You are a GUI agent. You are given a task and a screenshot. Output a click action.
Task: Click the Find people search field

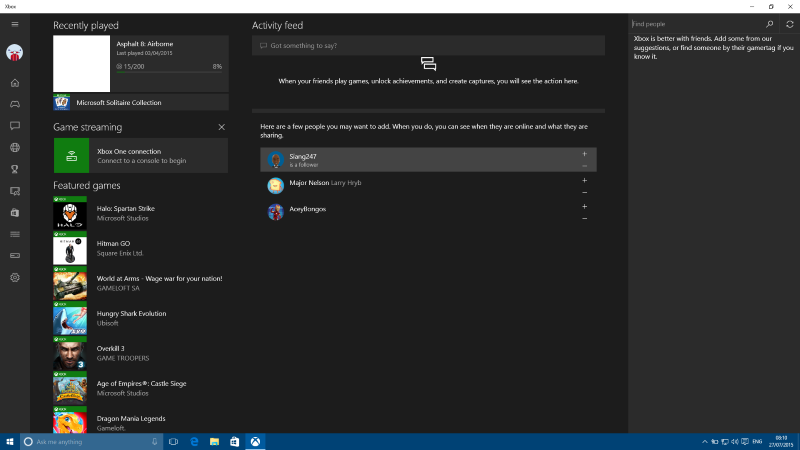coord(697,24)
